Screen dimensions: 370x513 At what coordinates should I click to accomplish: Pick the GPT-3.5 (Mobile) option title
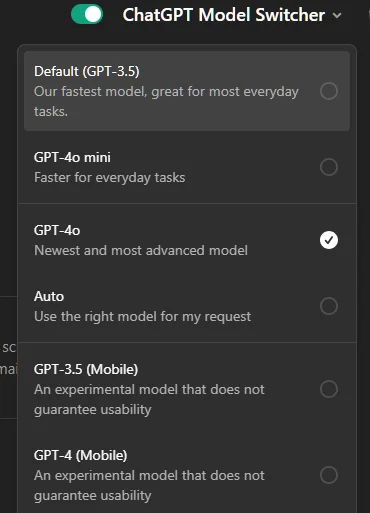(x=86, y=369)
